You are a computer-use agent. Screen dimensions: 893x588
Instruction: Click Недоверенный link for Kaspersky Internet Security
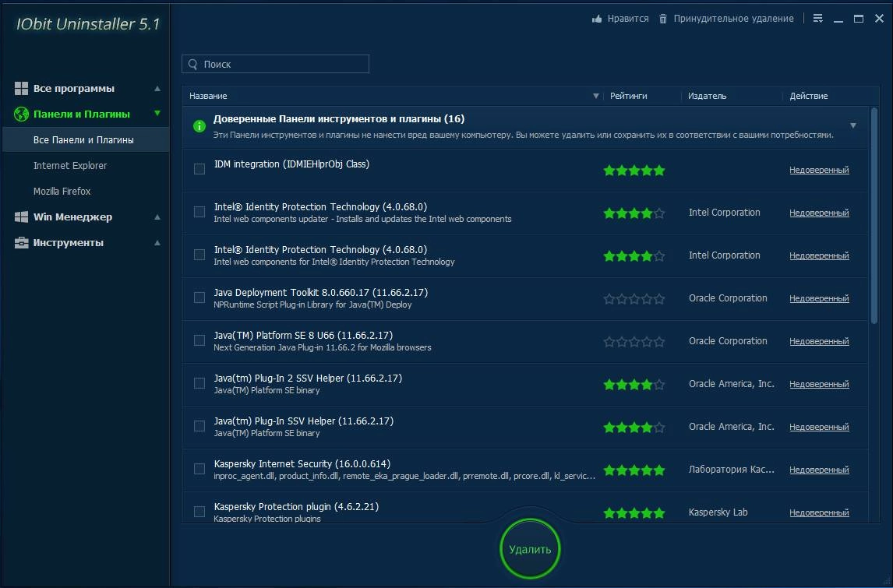(x=819, y=470)
